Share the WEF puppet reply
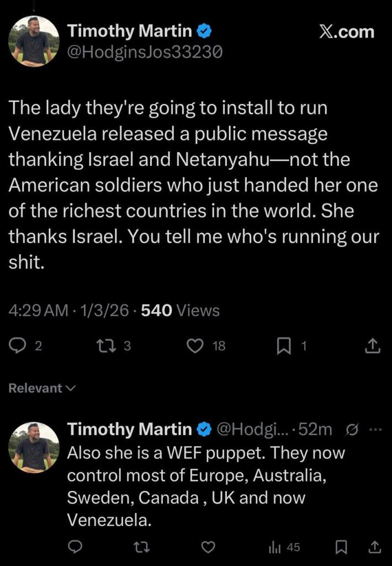The width and height of the screenshot is (392, 566). click(x=374, y=547)
